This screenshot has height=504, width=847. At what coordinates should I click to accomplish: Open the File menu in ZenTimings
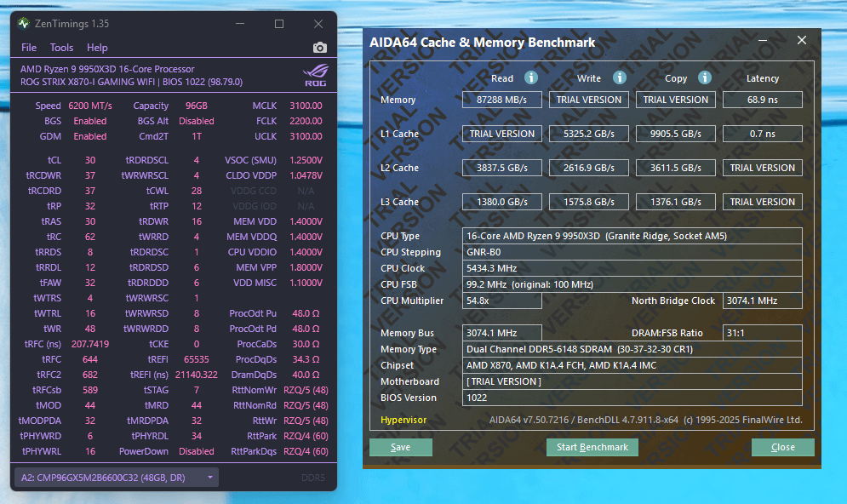point(29,48)
